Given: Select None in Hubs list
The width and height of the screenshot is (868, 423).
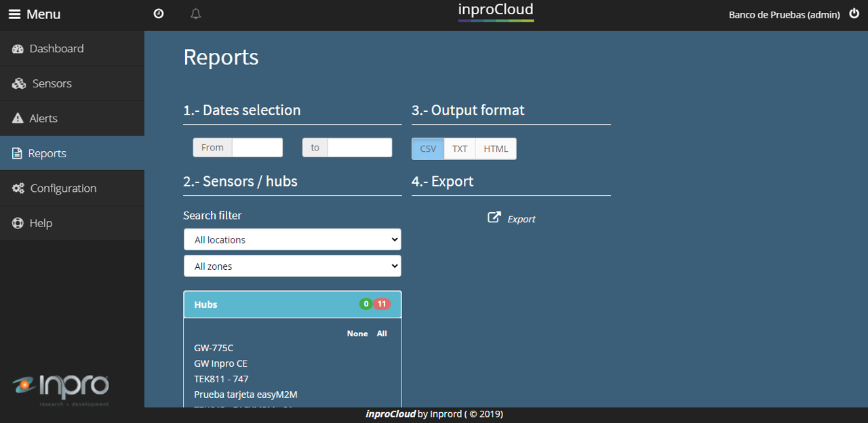Looking at the screenshot, I should tap(357, 334).
